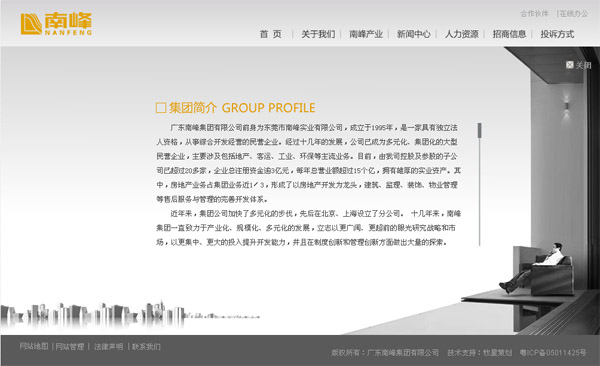
Task: Click the Nanfeng logo
Action: pos(56,24)
